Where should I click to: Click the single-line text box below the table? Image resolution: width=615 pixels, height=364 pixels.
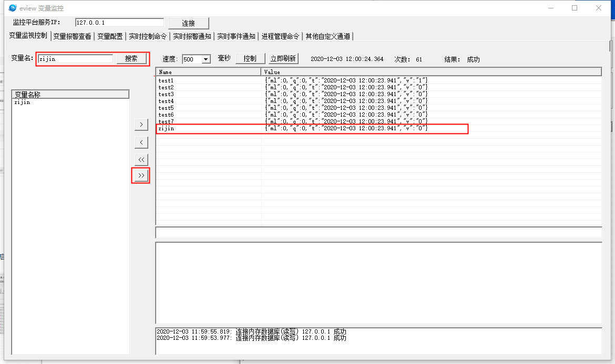point(379,232)
